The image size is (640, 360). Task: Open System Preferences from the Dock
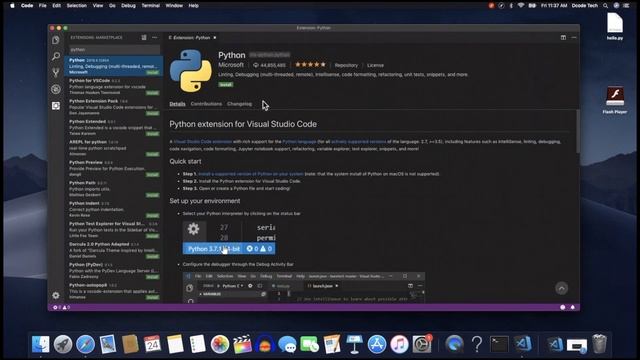pyautogui.click(x=422, y=344)
